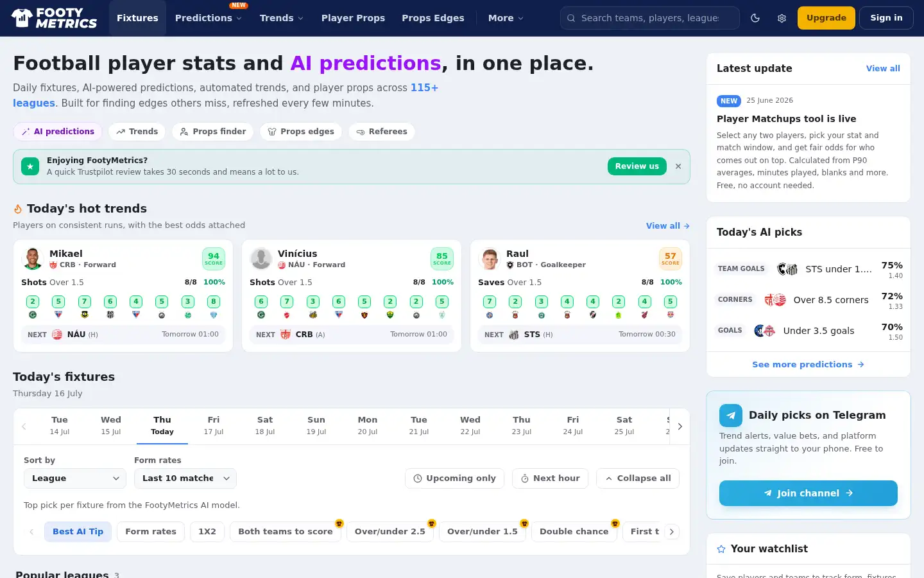Open View all hot trends link

tap(668, 226)
